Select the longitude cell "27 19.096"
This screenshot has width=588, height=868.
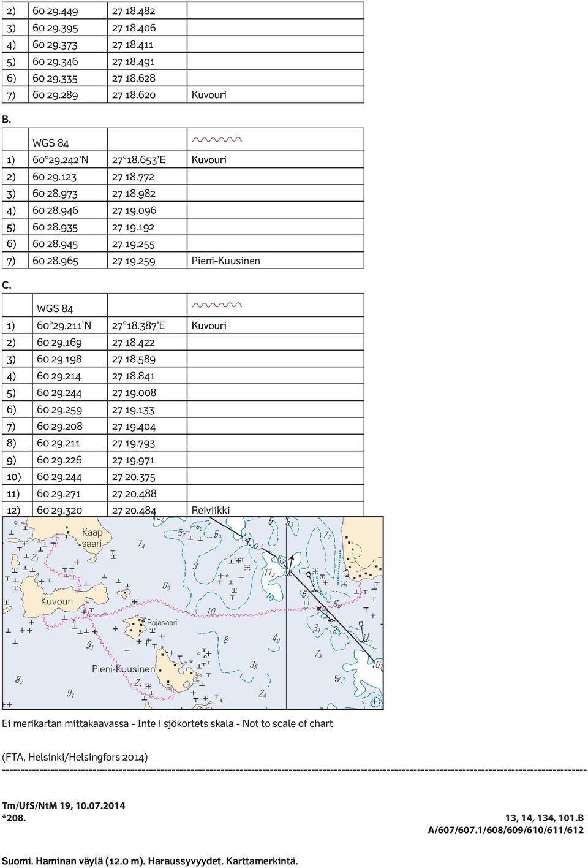[x=134, y=210]
